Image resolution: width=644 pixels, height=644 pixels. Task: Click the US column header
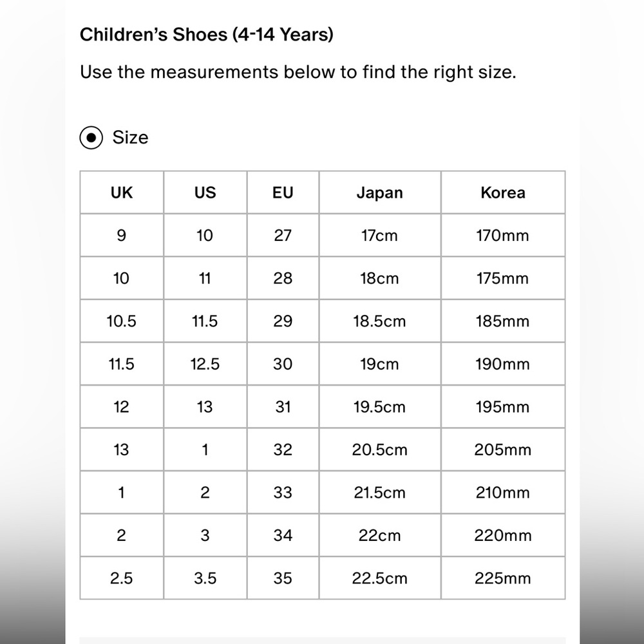(205, 193)
